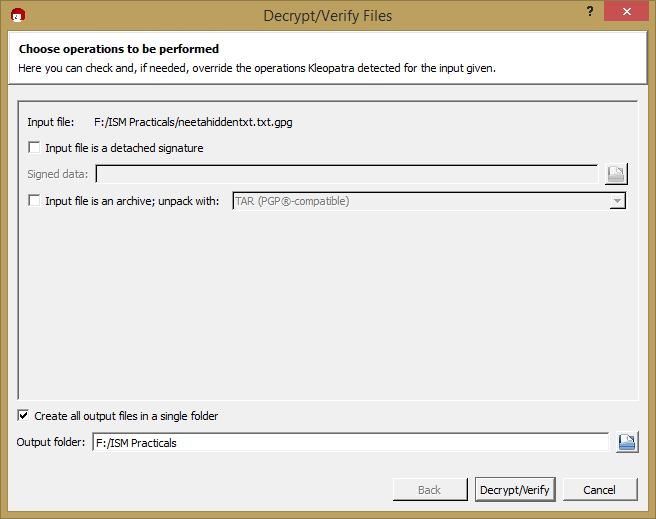Browse for an output folder using the folder icon

[x=627, y=442]
